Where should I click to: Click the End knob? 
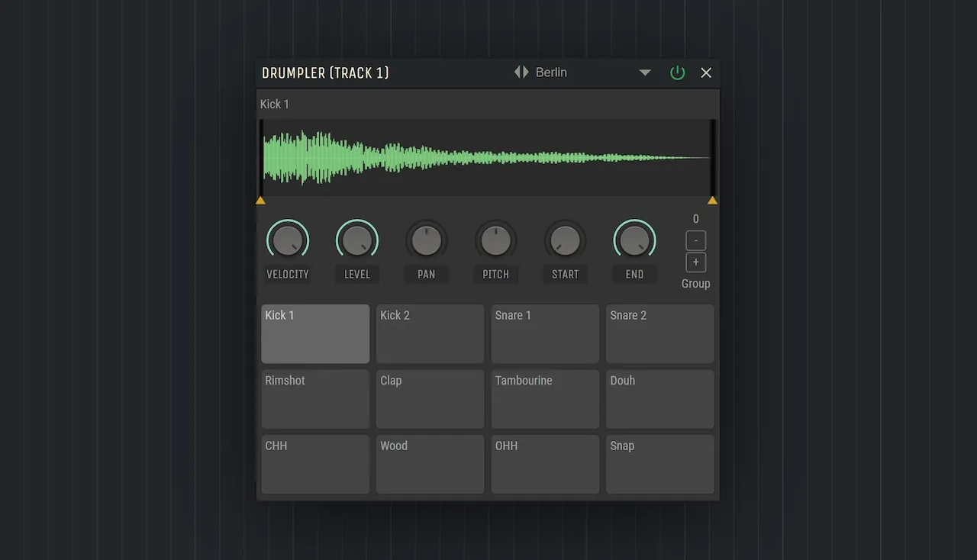point(634,241)
